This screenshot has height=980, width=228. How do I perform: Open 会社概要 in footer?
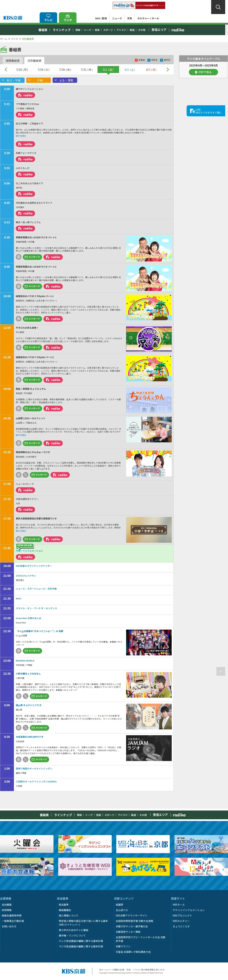6,905
